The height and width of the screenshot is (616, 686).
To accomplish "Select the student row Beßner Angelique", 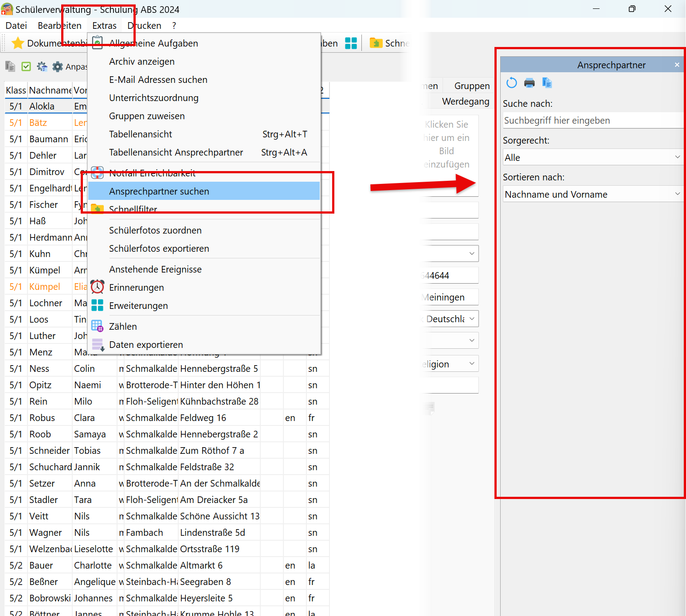I will click(x=167, y=581).
